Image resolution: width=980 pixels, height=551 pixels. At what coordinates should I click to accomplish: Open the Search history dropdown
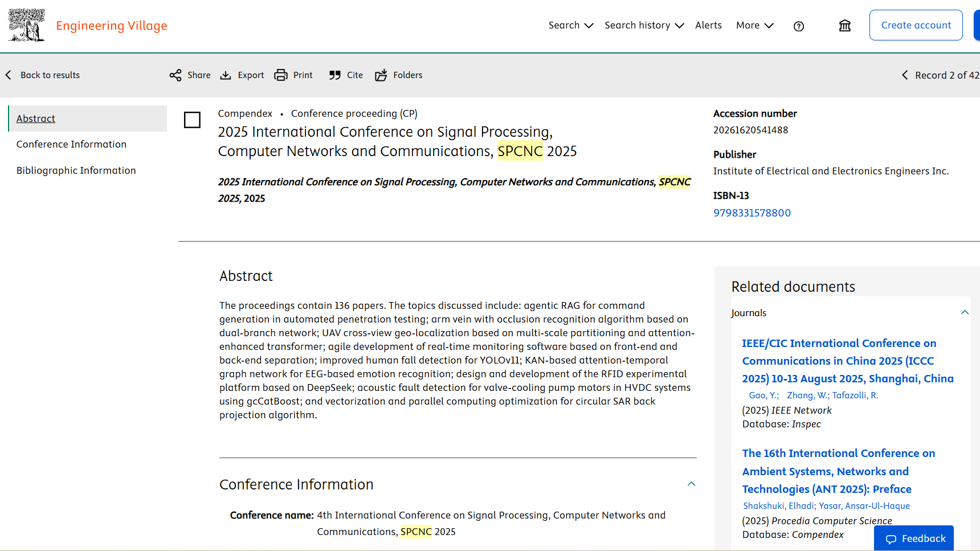coord(644,26)
